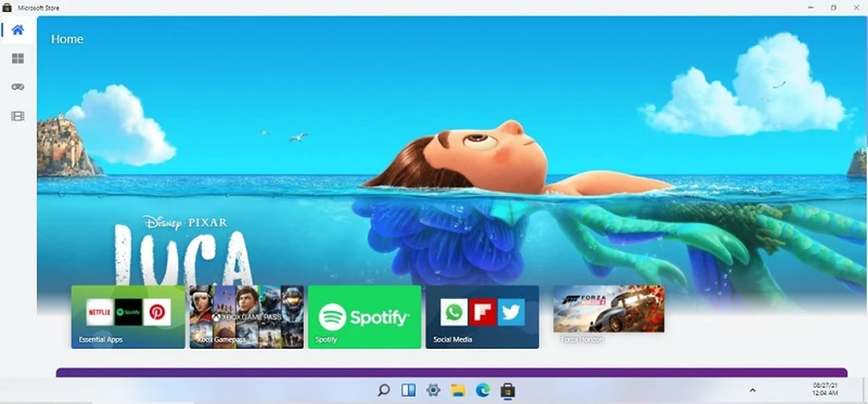Launch Microsoft Edge from the taskbar
Image resolution: width=868 pixels, height=404 pixels.
pyautogui.click(x=482, y=390)
